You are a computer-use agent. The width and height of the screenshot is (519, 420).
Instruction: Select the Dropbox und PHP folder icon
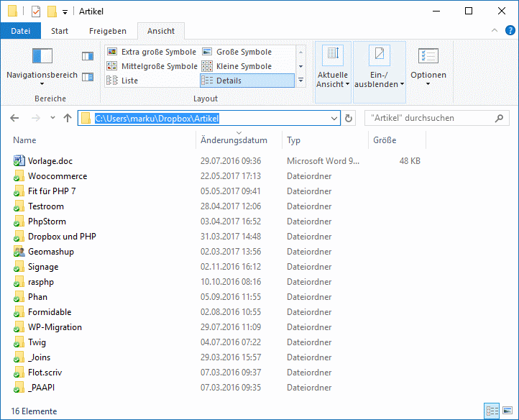pos(19,237)
